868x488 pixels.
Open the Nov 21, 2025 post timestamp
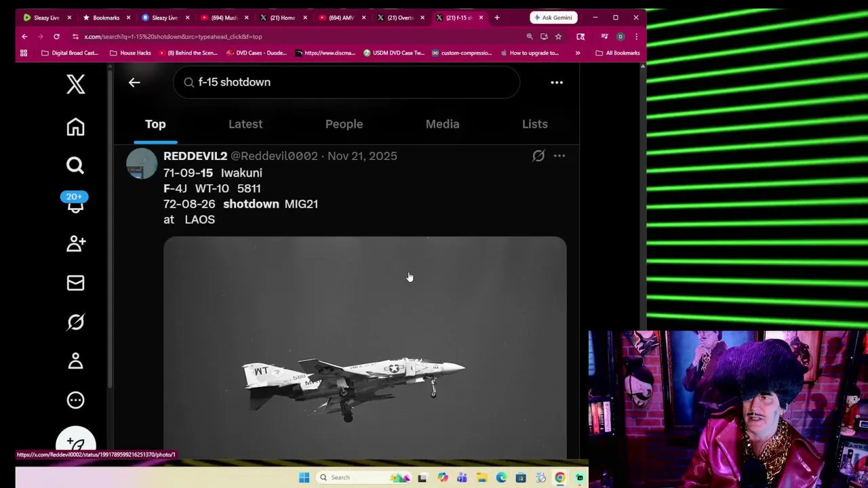tap(362, 156)
